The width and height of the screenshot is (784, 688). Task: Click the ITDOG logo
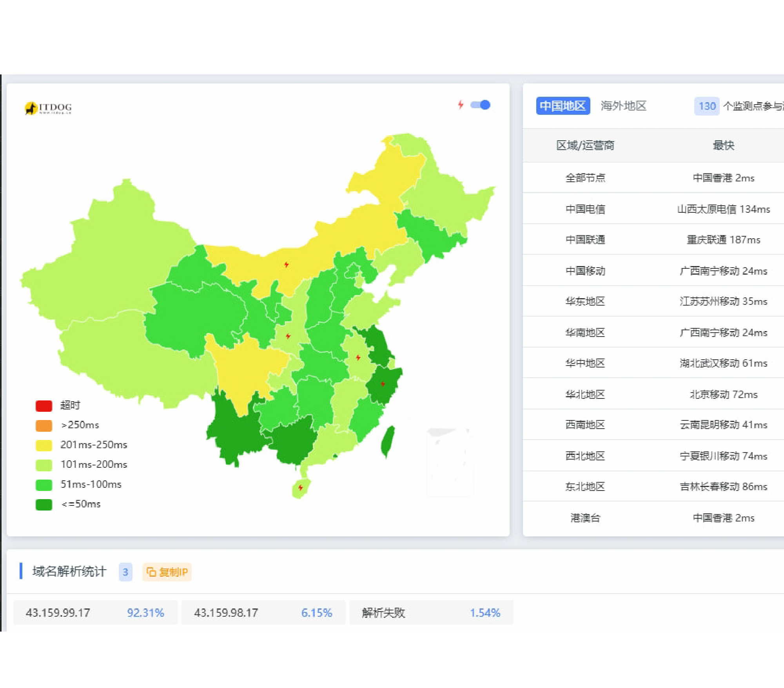tap(48, 108)
